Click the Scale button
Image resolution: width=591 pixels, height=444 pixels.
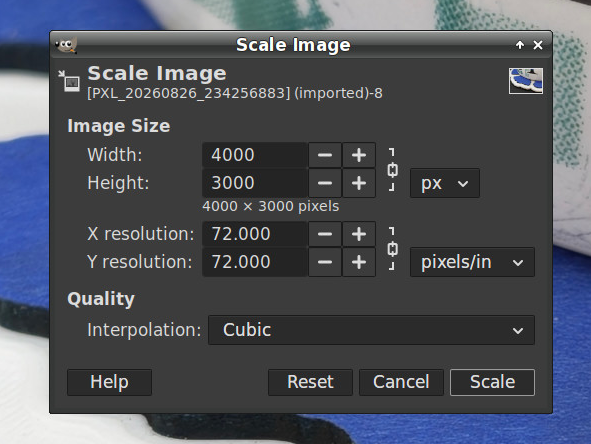click(x=492, y=382)
